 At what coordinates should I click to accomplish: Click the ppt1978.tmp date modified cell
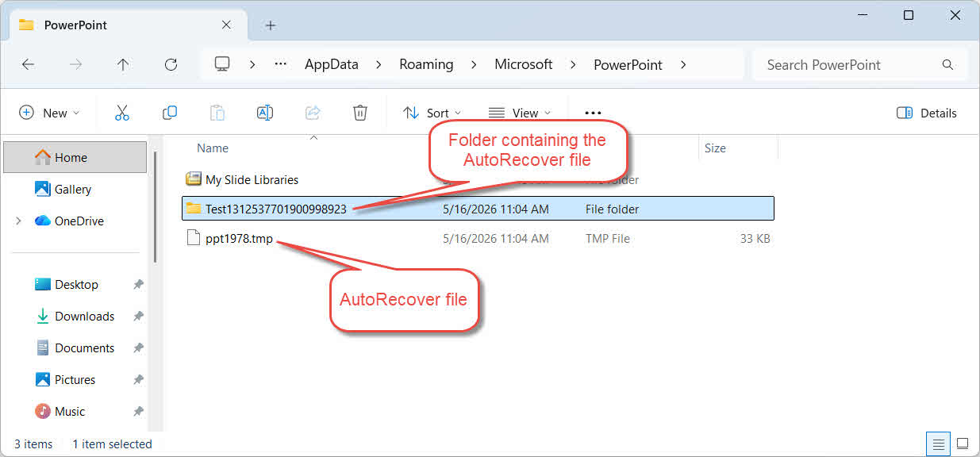click(x=496, y=238)
